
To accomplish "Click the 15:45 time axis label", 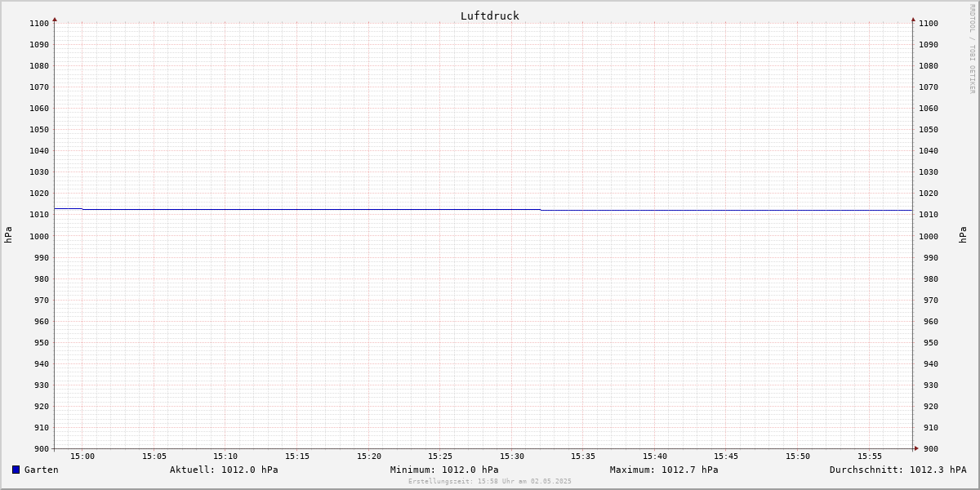I will (726, 457).
